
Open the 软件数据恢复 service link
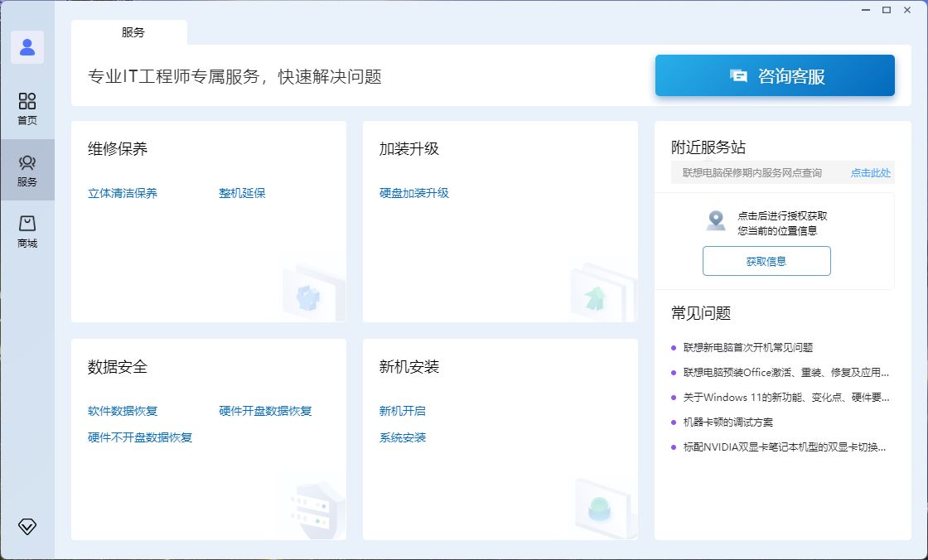point(123,410)
